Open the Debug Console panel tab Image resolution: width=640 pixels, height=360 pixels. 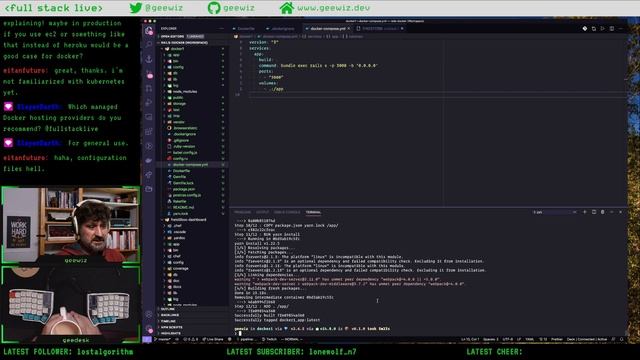pyautogui.click(x=287, y=212)
